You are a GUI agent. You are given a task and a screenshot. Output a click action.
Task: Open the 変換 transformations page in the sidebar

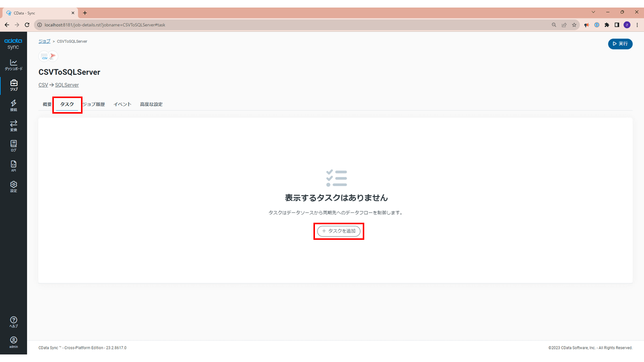[14, 126]
